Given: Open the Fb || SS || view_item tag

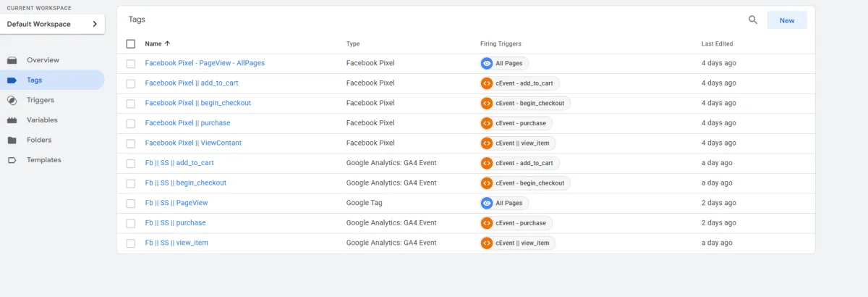Looking at the screenshot, I should coord(176,243).
